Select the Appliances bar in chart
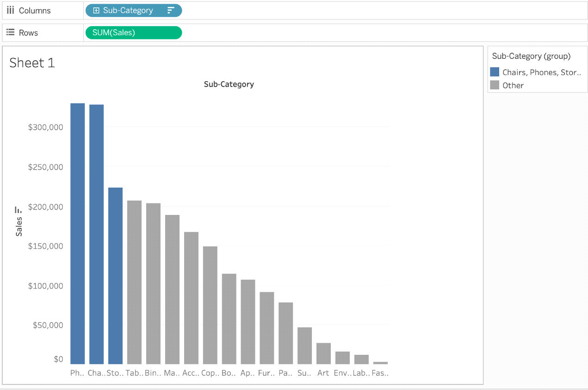588x390 pixels. 248,322
